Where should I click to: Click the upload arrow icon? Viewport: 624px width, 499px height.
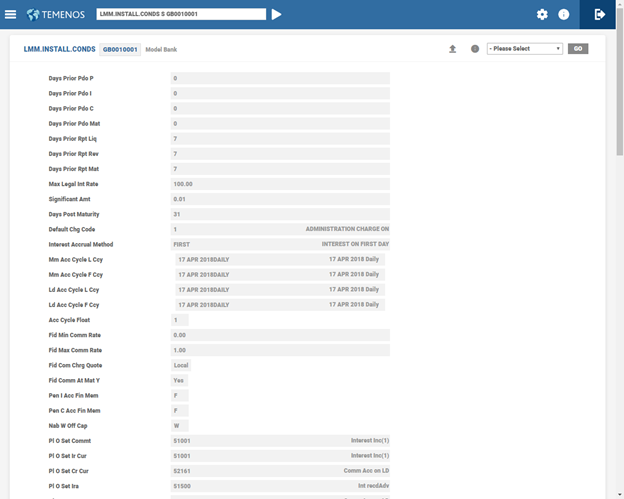click(452, 49)
